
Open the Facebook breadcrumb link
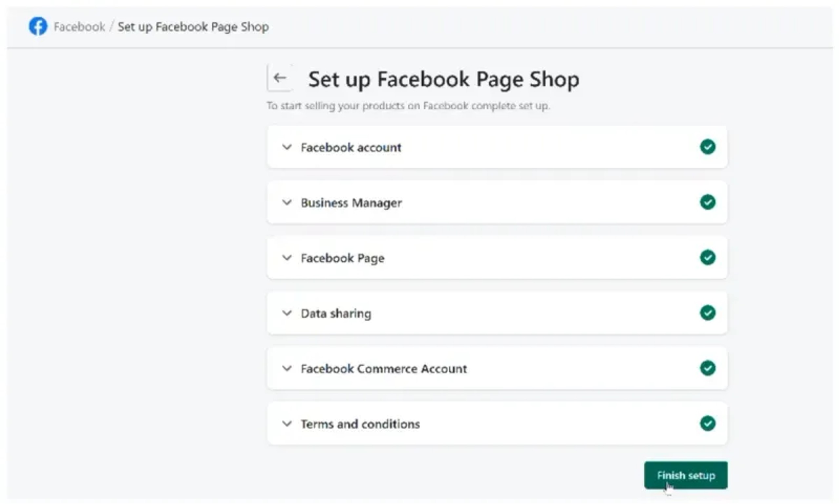click(79, 27)
